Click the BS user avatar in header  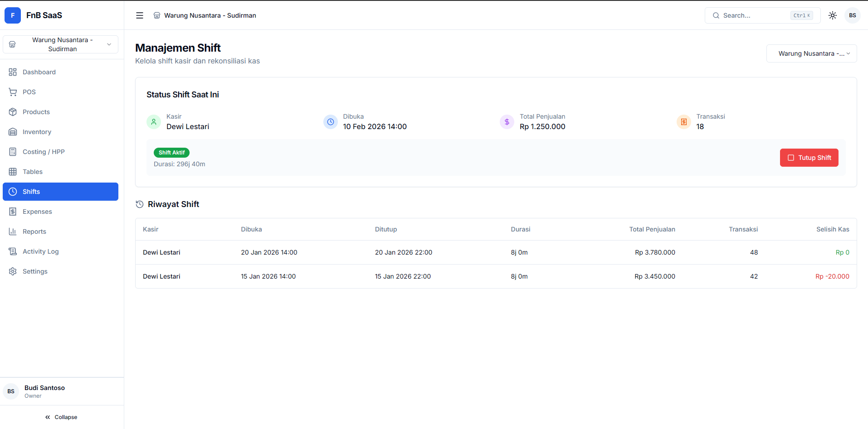pos(852,15)
